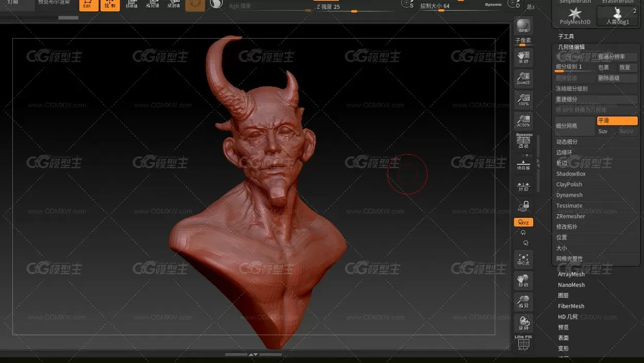This screenshot has width=644, height=363.
Task: Select the Move (移动轴) gizmo button
Action: point(131,5)
